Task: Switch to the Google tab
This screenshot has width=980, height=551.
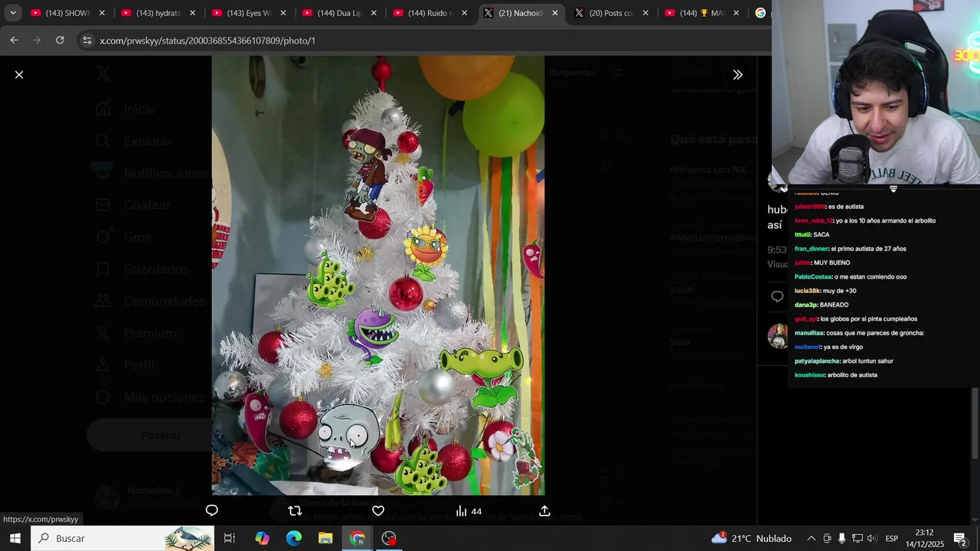Action: coord(761,13)
